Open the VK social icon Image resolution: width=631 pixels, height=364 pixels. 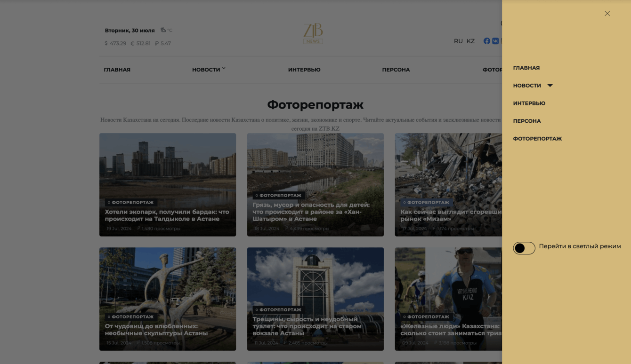pyautogui.click(x=495, y=41)
